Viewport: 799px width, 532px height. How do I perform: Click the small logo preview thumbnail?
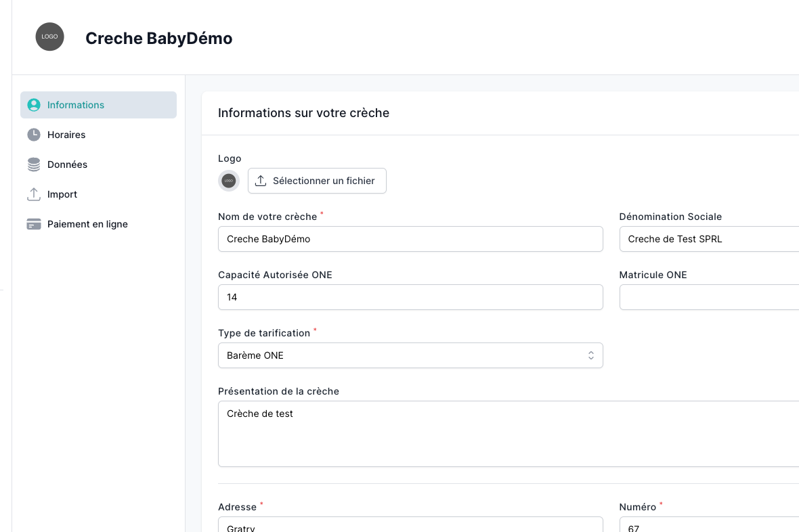click(x=229, y=181)
